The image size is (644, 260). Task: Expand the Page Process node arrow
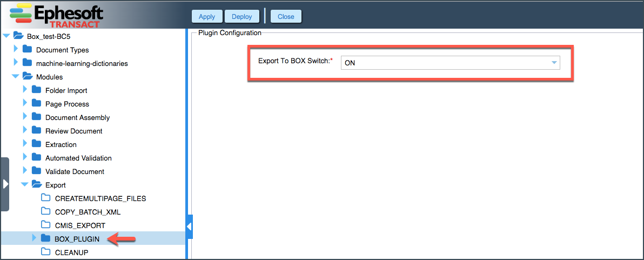(25, 103)
